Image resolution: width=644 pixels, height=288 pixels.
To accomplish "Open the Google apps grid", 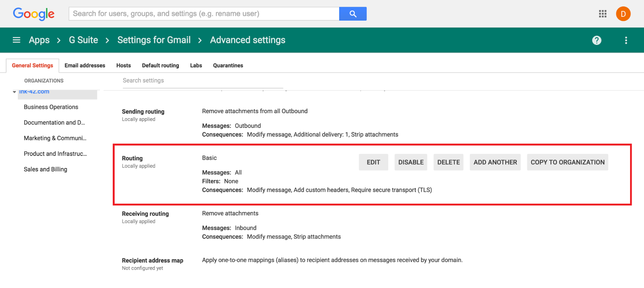I will [x=603, y=14].
